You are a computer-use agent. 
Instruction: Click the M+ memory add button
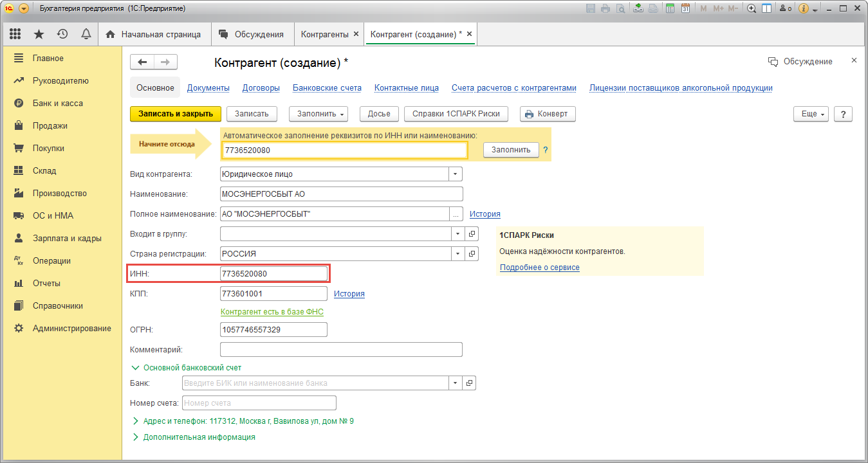[718, 8]
